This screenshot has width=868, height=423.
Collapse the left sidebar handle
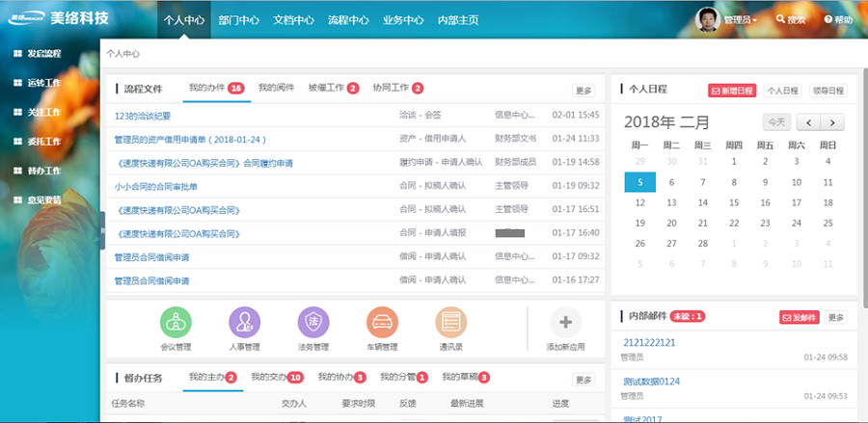101,230
